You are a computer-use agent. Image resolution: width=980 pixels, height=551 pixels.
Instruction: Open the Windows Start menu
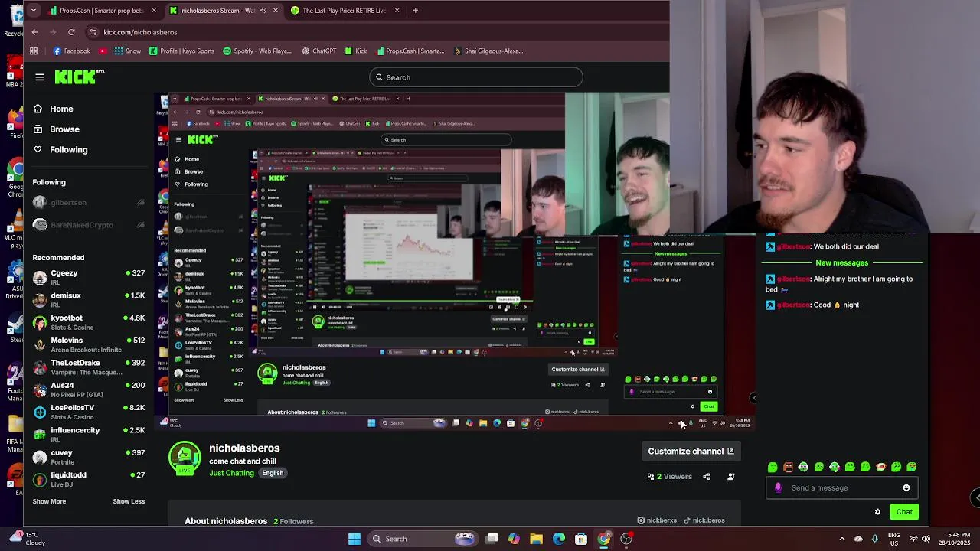[354, 539]
